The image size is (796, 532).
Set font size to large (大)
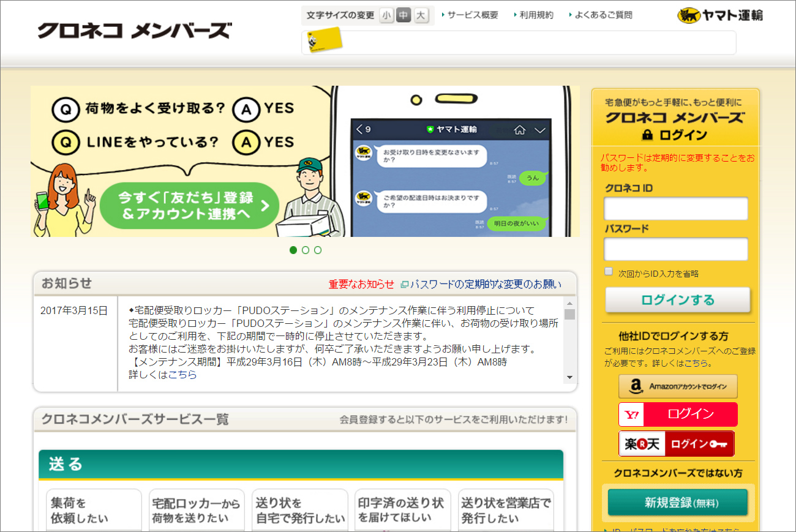(x=421, y=15)
